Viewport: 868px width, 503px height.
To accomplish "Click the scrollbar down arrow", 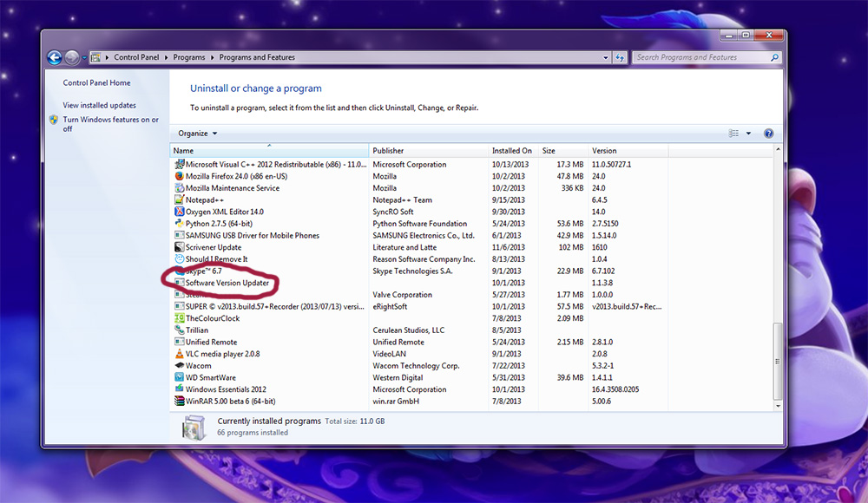I will pyautogui.click(x=778, y=406).
